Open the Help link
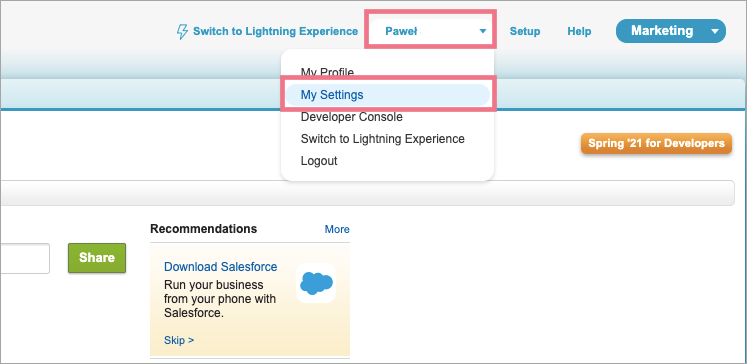This screenshot has height=364, width=747. click(x=579, y=31)
